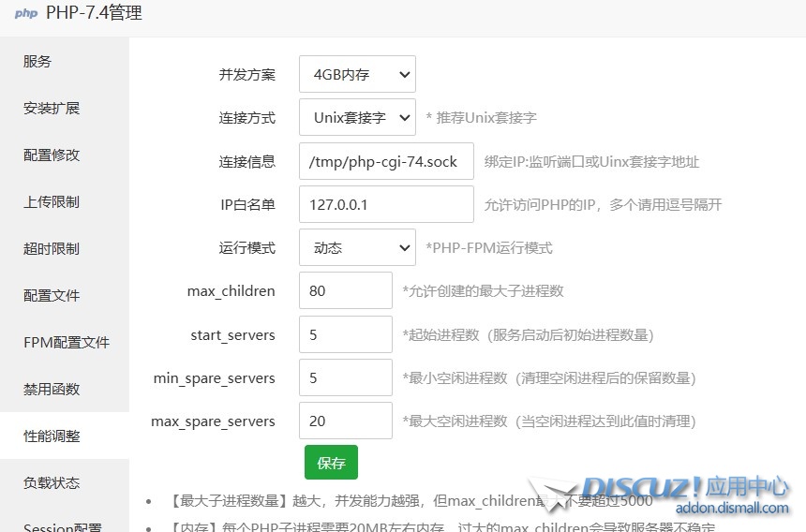Expand the 运行模式 dropdown showing 动态
Image resolution: width=806 pixels, height=532 pixels.
[357, 247]
